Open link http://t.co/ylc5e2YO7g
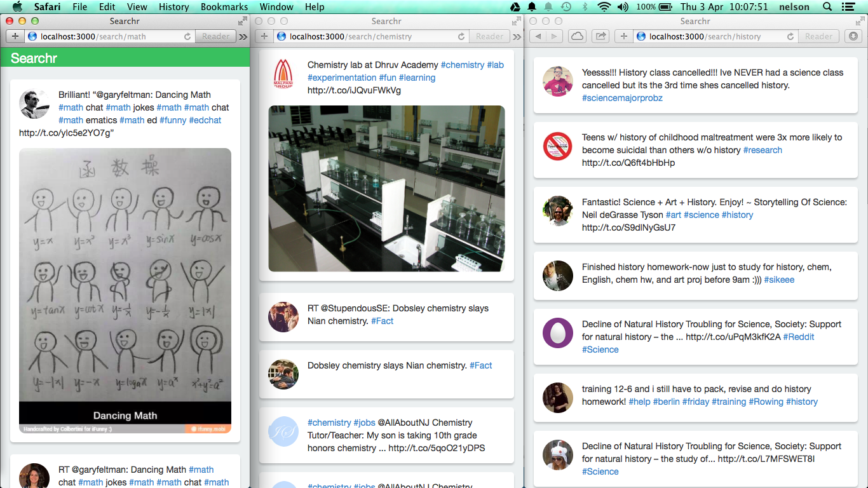Image resolution: width=868 pixels, height=488 pixels. (x=65, y=133)
